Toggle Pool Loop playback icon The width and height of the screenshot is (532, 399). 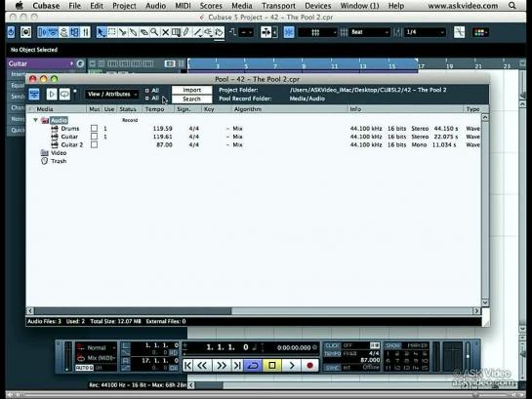click(64, 95)
